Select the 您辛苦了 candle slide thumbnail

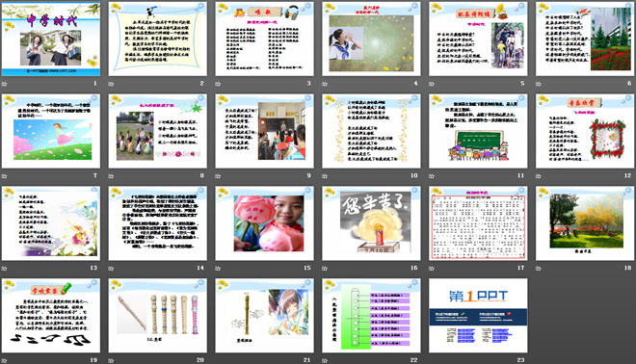pos(371,223)
